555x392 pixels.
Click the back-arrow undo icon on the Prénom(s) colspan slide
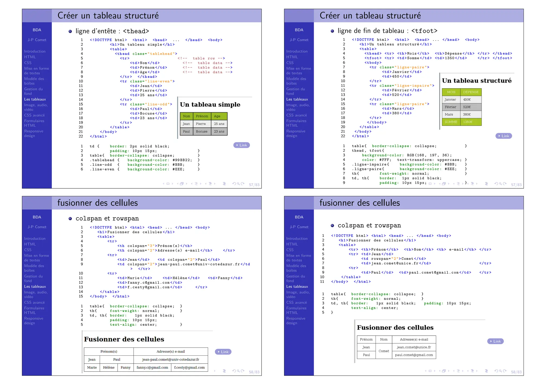click(x=234, y=371)
